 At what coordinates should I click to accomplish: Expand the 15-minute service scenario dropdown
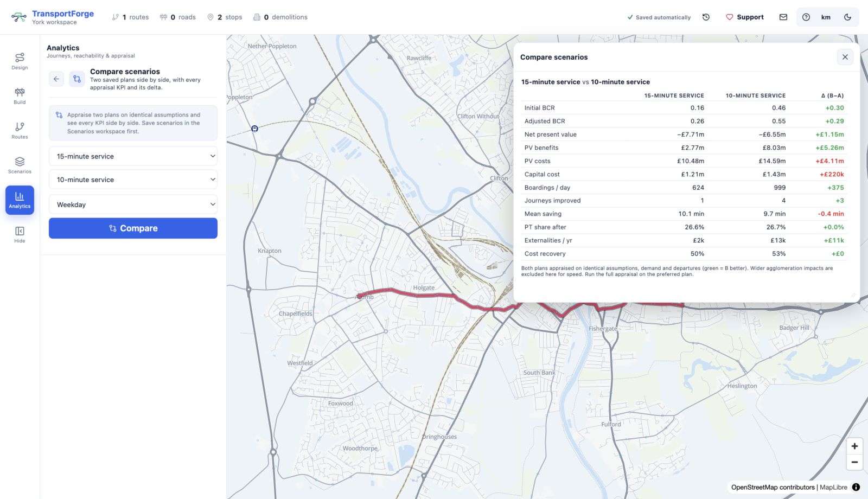[133, 156]
